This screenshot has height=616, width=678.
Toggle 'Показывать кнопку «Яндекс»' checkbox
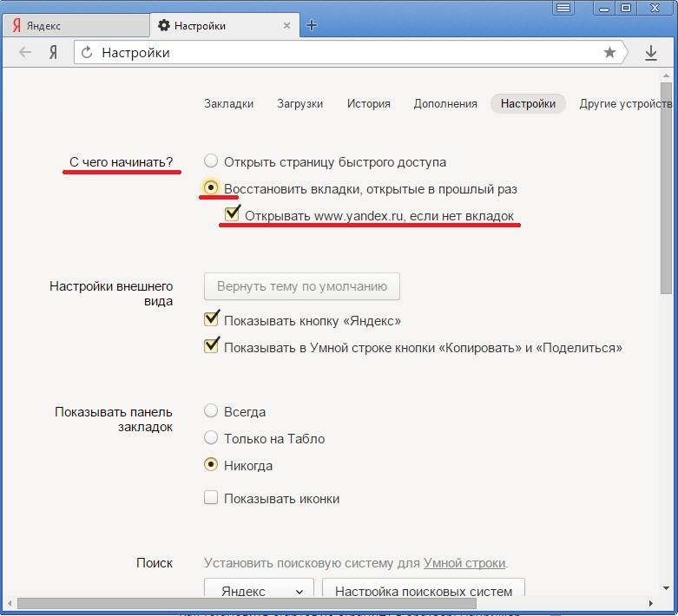tap(212, 318)
